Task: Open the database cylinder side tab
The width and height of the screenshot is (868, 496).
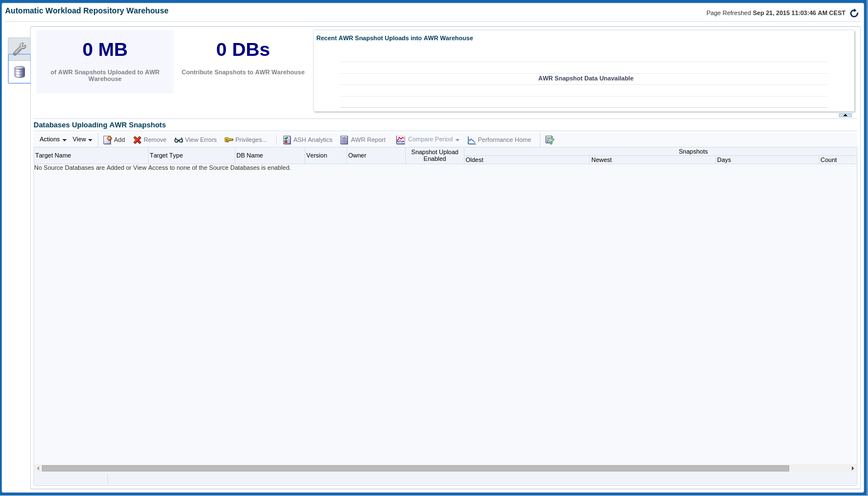Action: point(20,72)
